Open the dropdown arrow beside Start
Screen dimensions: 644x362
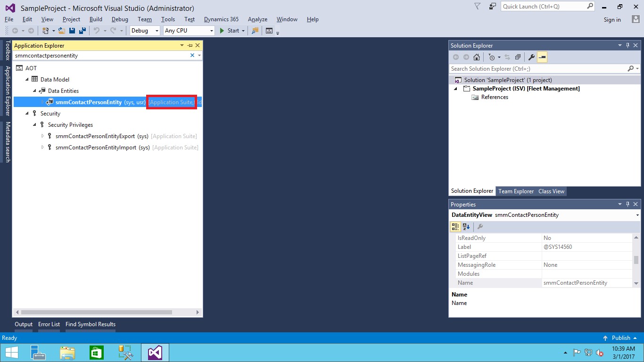click(243, 31)
